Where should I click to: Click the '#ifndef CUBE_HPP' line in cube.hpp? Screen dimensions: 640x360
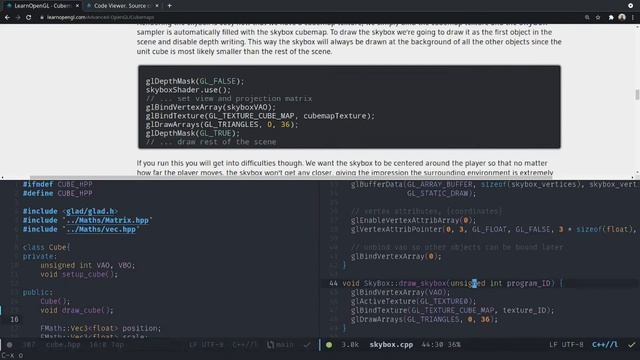pos(58,184)
